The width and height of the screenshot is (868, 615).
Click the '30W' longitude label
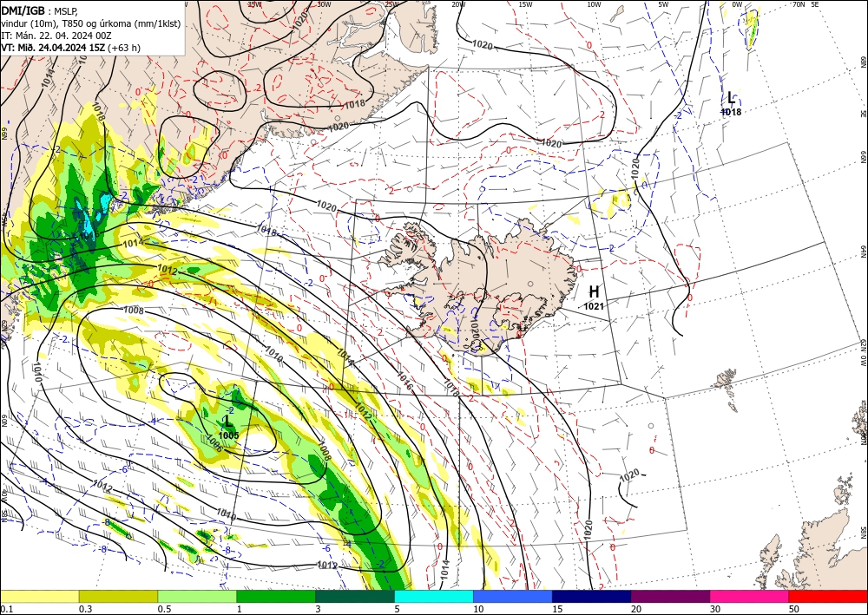(324, 4)
